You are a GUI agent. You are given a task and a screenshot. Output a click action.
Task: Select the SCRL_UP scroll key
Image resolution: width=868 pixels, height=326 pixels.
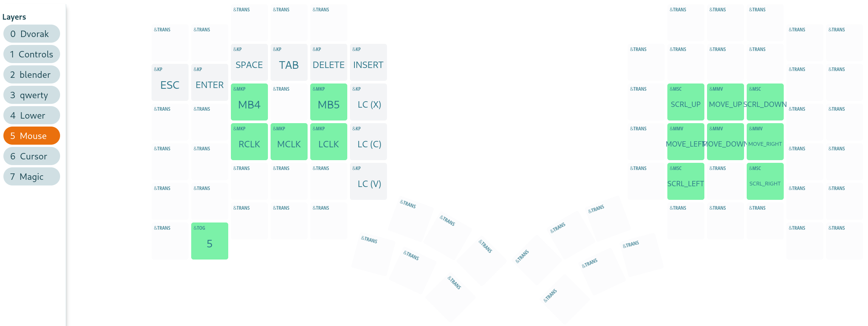tap(686, 102)
